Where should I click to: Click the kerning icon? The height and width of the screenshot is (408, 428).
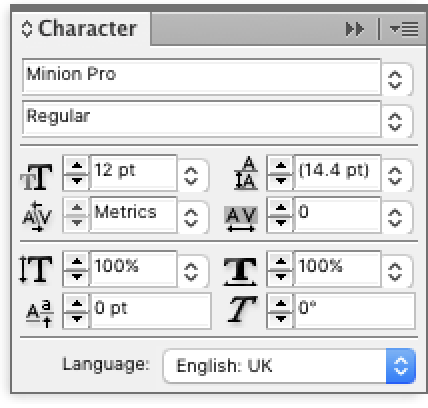coord(37,217)
